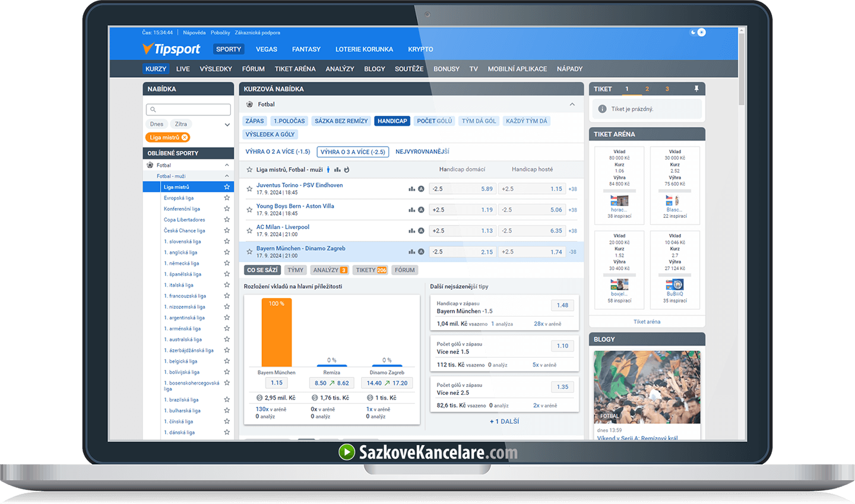Favorite Copa Libertadores with its star
Image resolution: width=855 pixels, height=504 pixels.
(227, 220)
